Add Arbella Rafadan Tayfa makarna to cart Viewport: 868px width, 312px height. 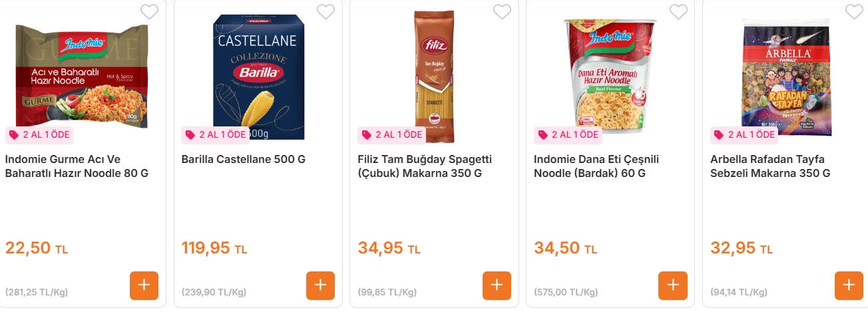coord(849,285)
